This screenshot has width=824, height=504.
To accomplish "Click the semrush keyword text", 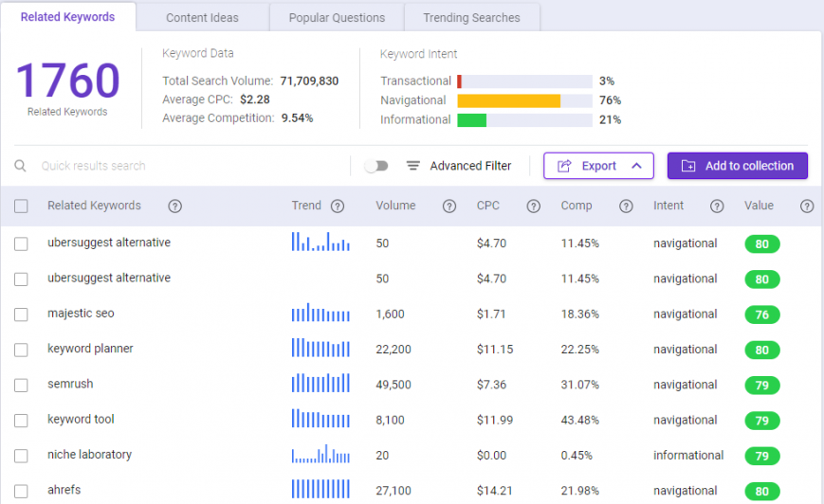I will [70, 384].
